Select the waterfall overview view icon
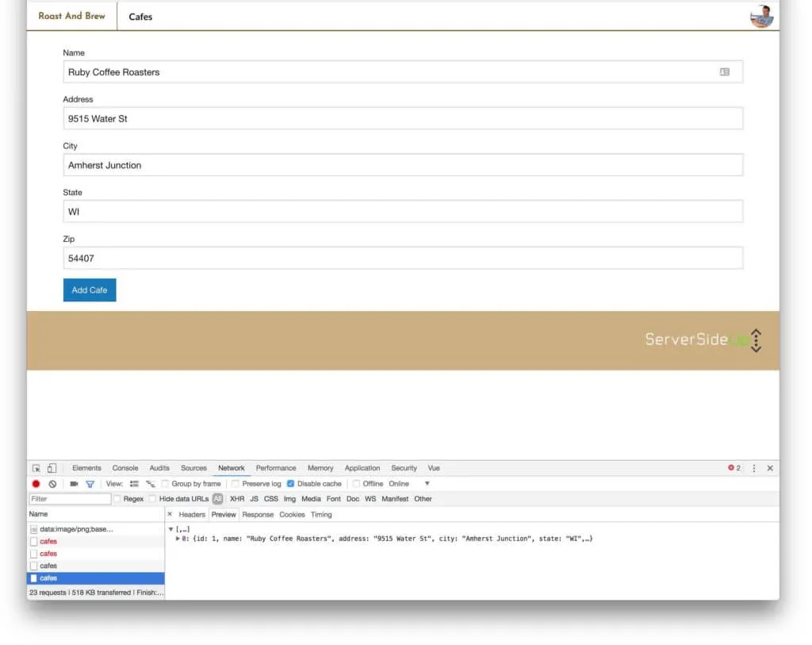This screenshot has width=812, height=645. (150, 483)
